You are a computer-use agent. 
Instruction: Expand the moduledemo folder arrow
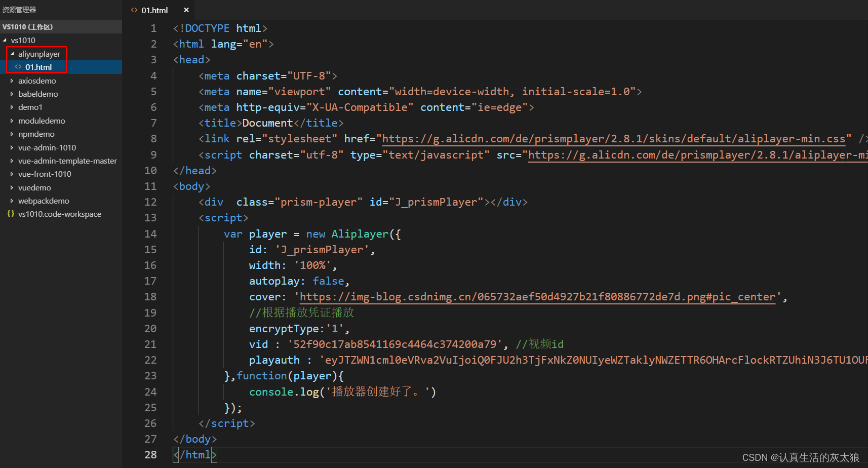[12, 121]
